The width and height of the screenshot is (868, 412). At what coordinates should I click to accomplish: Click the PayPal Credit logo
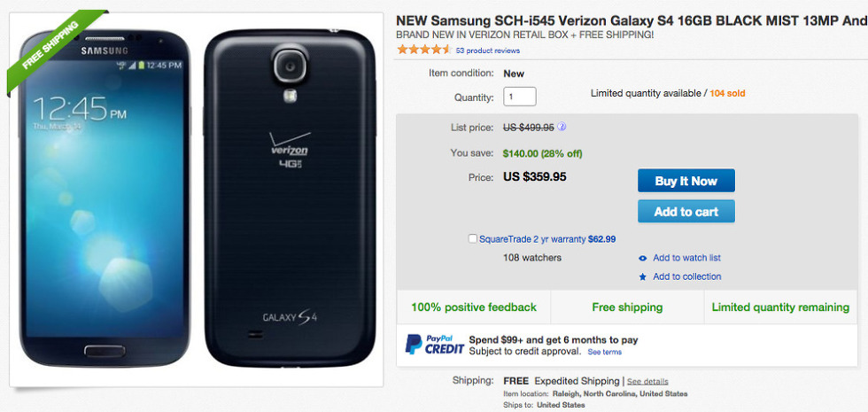(432, 344)
